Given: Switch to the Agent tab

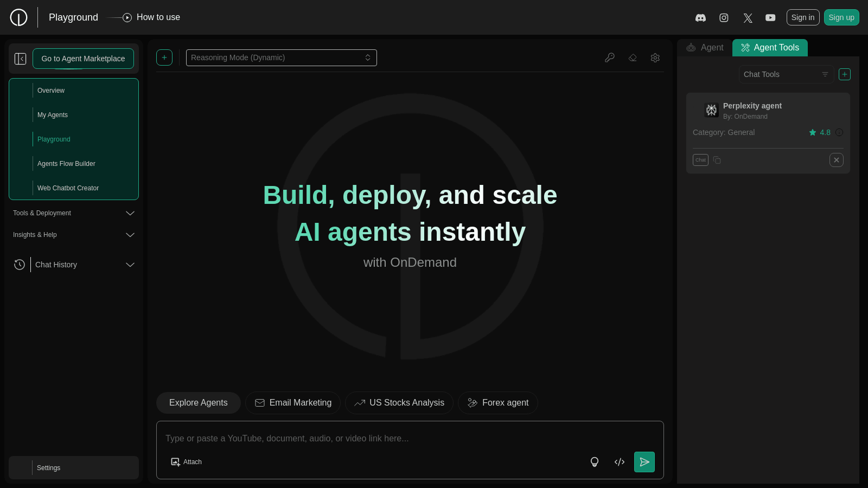Looking at the screenshot, I should (x=705, y=48).
